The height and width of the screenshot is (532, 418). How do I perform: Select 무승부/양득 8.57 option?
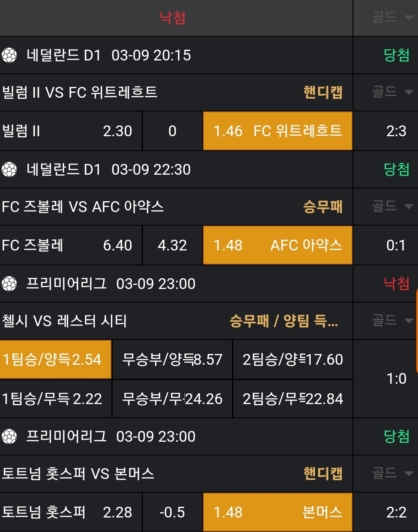point(172,359)
